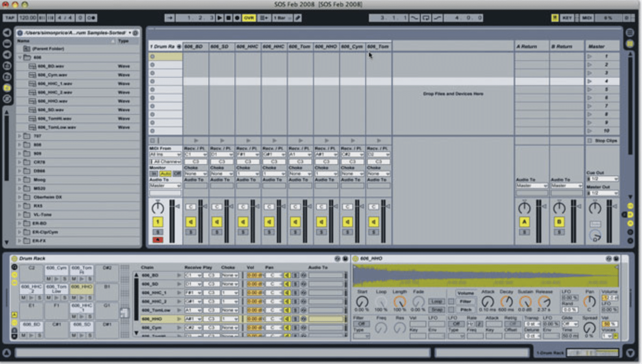Select the 606_HHO.wav file
The width and height of the screenshot is (642, 364).
(x=52, y=101)
